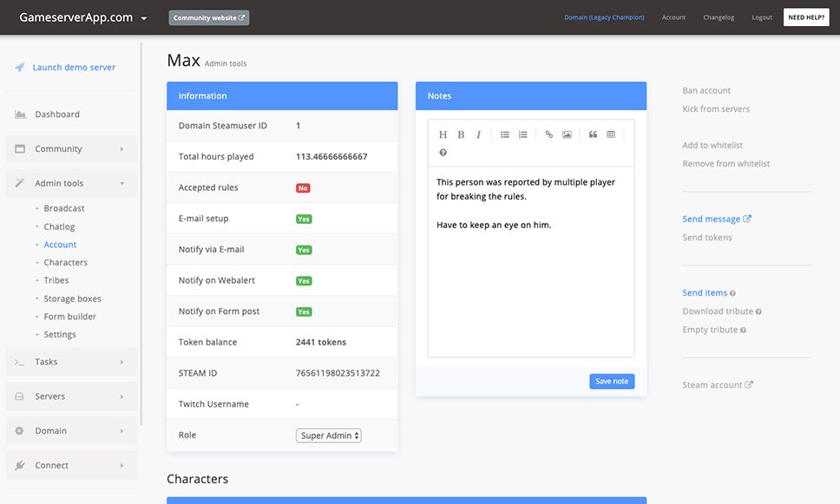Insert a link into the note
Screen dimensions: 840x504
[x=548, y=134]
